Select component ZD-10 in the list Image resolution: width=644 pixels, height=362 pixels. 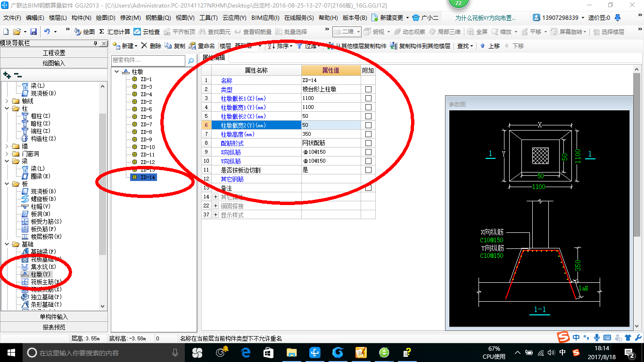[x=148, y=147]
